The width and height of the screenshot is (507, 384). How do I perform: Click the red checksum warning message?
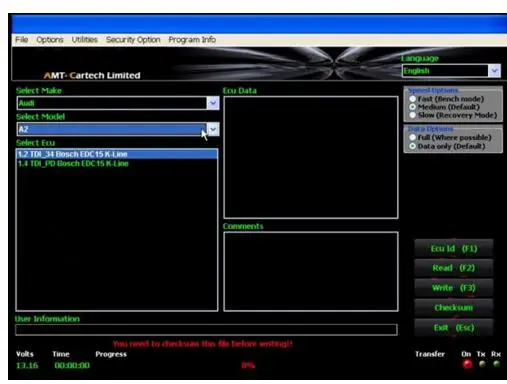pyautogui.click(x=202, y=344)
